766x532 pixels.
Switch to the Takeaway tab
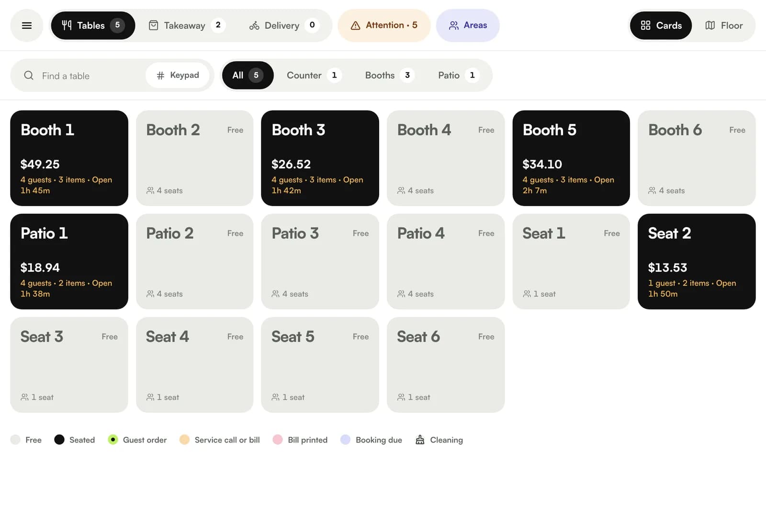[x=187, y=25]
